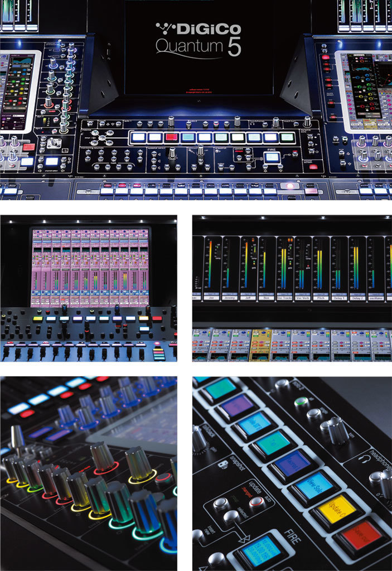Toggle the green-ringed solo 2 button
The width and height of the screenshot is (392, 571).
pyautogui.click(x=301, y=401)
